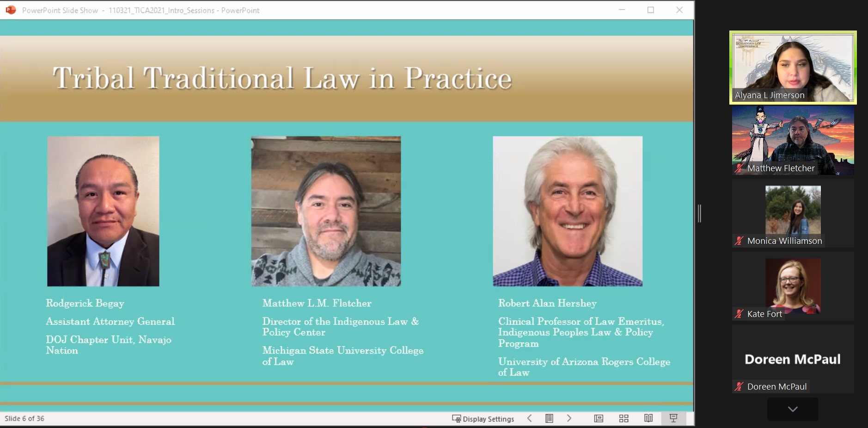The height and width of the screenshot is (428, 868).
Task: Go to the previous slide arrow
Action: pyautogui.click(x=530, y=418)
